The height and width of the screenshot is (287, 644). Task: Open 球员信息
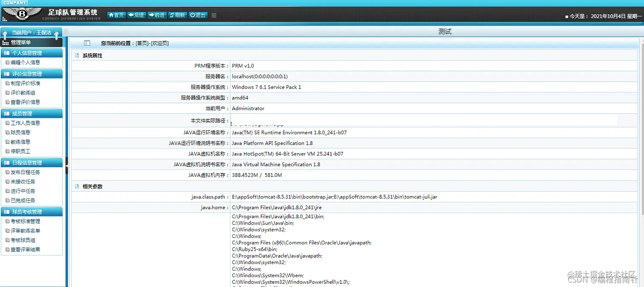(x=20, y=132)
